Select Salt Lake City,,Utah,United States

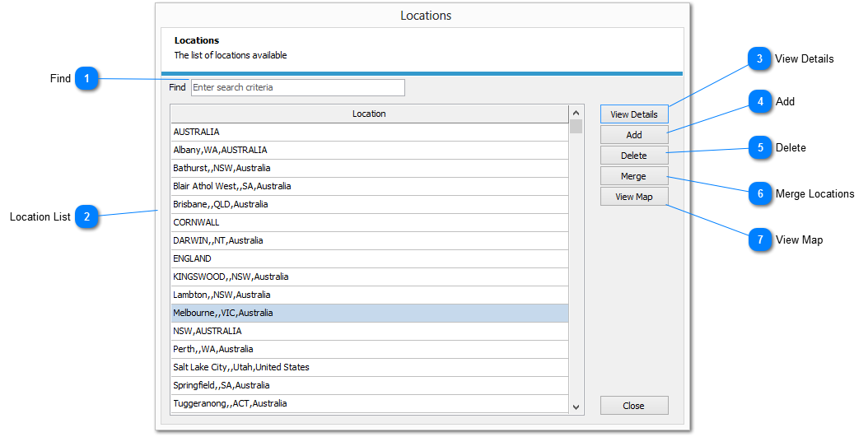pyautogui.click(x=368, y=367)
